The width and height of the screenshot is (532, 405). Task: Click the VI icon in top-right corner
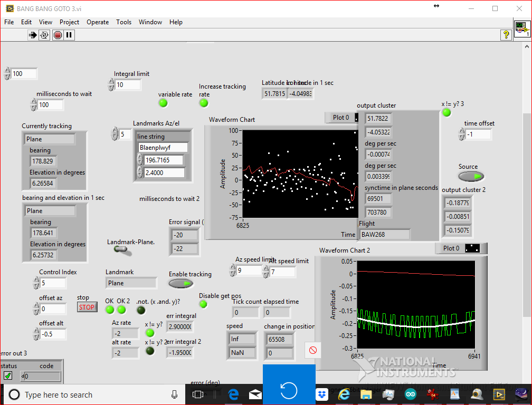[522, 28]
